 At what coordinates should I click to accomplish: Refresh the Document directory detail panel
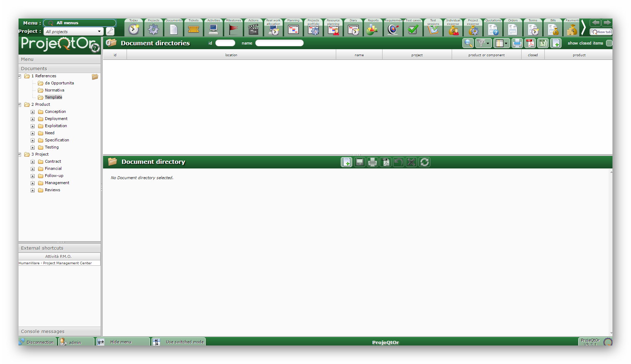[x=424, y=162]
